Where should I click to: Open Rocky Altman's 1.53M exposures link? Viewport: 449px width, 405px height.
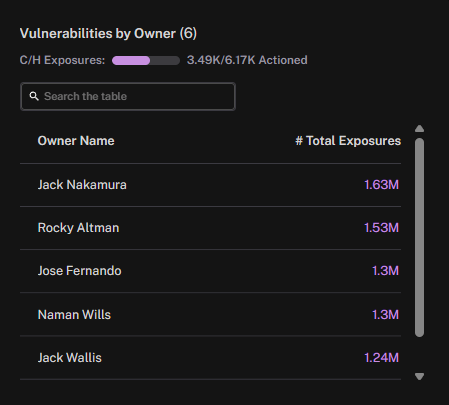point(381,228)
